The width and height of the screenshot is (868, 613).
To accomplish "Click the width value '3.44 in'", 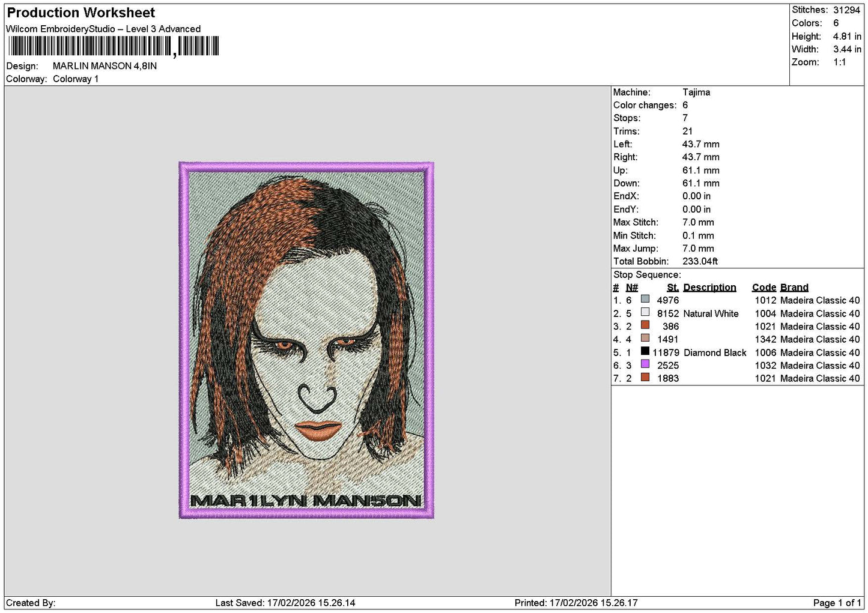I will tap(847, 49).
